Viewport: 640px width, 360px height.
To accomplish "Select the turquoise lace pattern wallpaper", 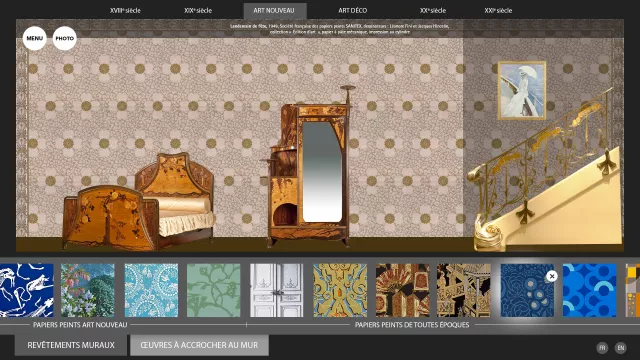I will click(151, 290).
